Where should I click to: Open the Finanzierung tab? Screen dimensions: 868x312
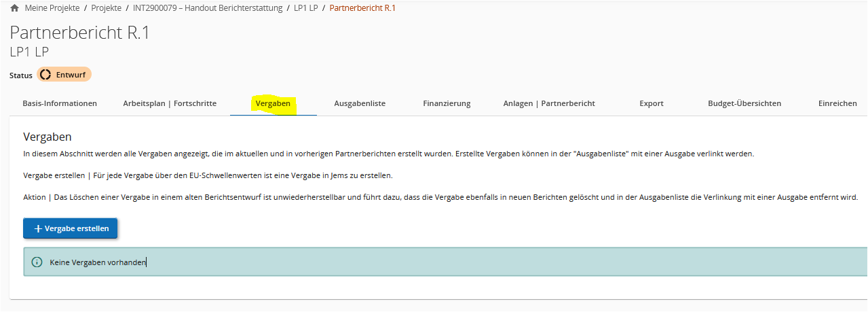[x=447, y=103]
